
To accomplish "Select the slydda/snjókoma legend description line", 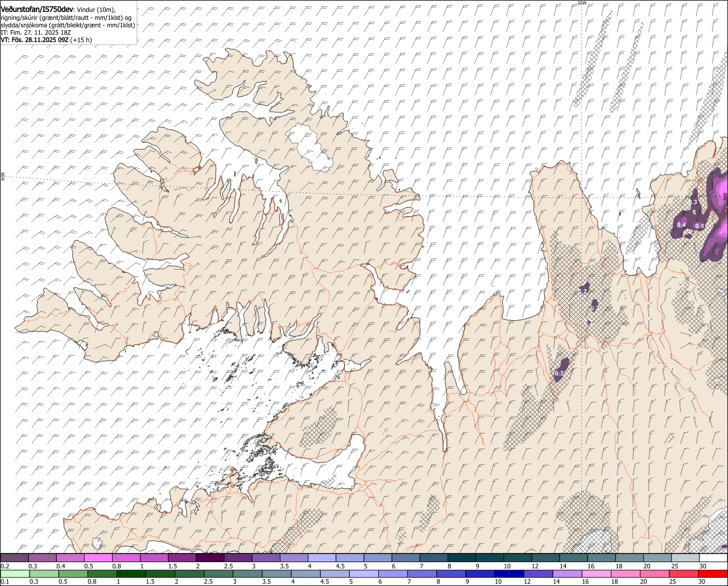I will [68, 25].
